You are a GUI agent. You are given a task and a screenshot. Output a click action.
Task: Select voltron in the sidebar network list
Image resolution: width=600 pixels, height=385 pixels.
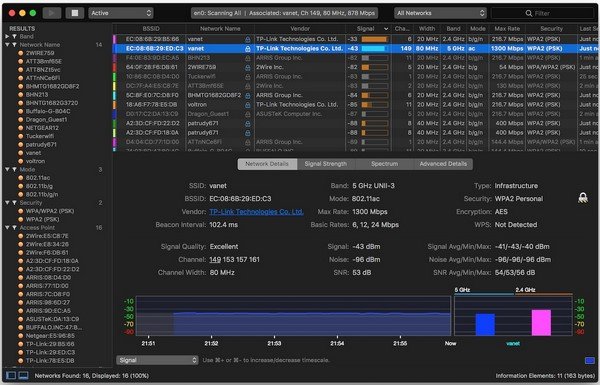(x=35, y=161)
